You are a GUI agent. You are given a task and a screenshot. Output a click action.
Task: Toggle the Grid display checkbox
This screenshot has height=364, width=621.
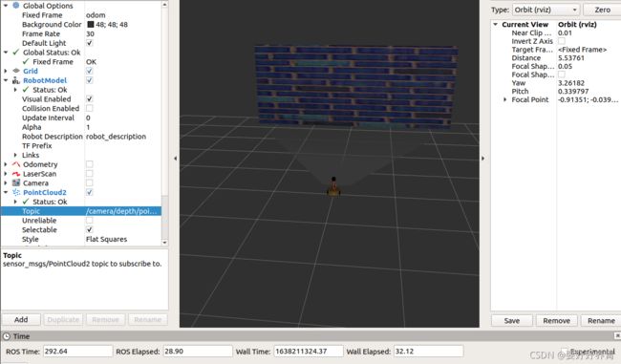pyautogui.click(x=90, y=71)
